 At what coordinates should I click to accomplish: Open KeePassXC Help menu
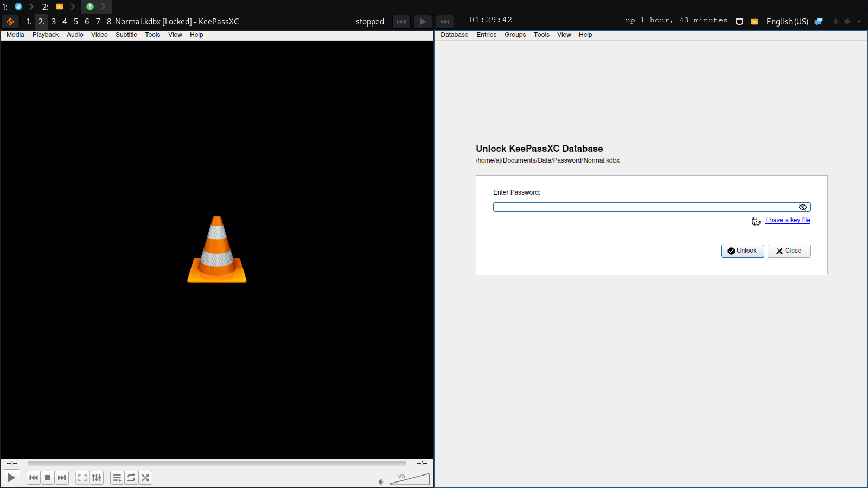pyautogui.click(x=585, y=35)
